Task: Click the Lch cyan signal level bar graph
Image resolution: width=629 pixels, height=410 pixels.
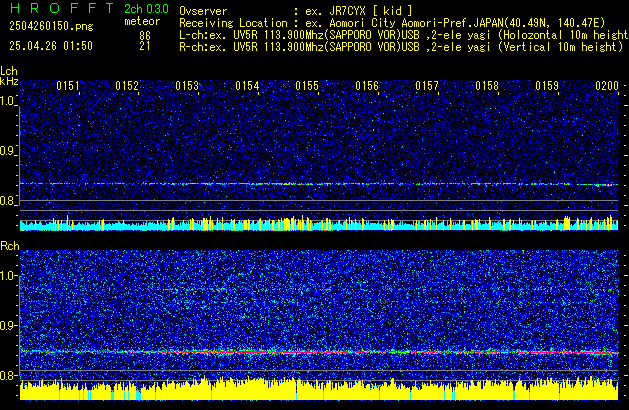Action: (x=319, y=223)
